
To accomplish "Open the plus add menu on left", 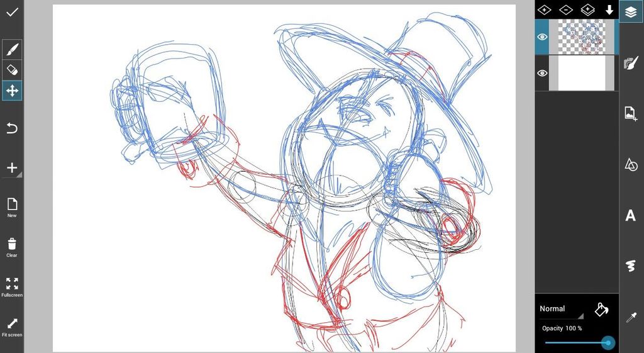I will (12, 167).
